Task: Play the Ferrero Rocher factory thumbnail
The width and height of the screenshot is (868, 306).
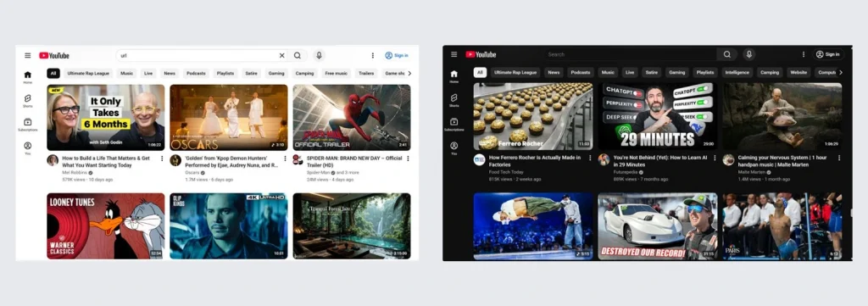Action: click(x=533, y=116)
